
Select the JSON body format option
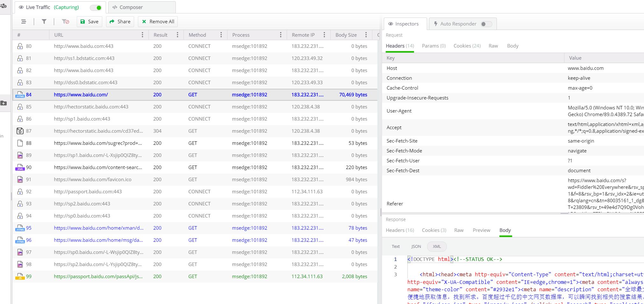point(416,247)
